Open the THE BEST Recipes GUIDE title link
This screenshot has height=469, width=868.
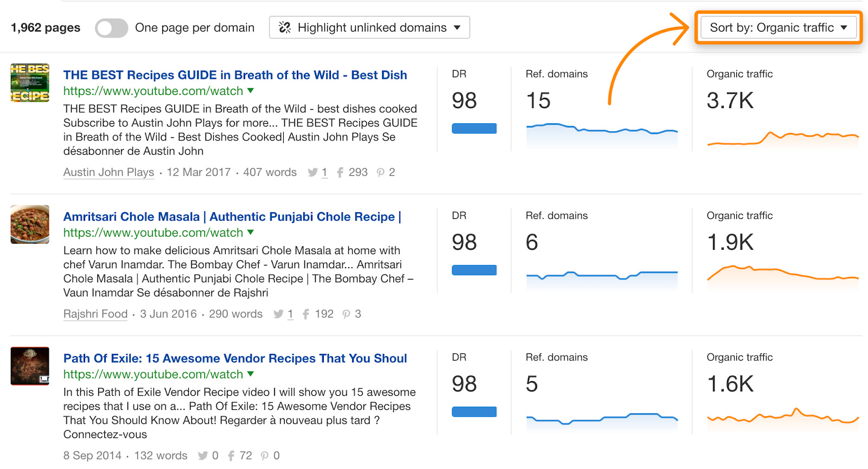[235, 75]
